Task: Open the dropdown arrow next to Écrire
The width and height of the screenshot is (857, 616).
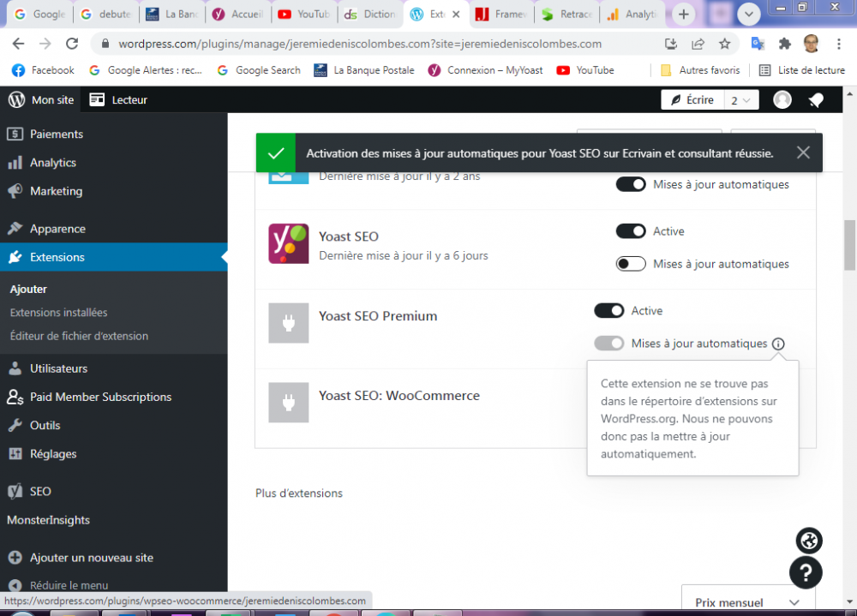Action: click(741, 100)
